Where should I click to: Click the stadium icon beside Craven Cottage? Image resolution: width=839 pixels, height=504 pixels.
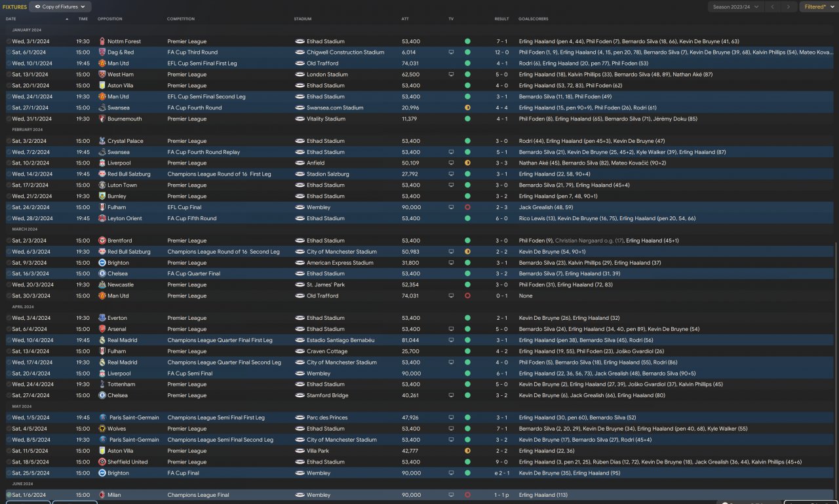pos(300,351)
